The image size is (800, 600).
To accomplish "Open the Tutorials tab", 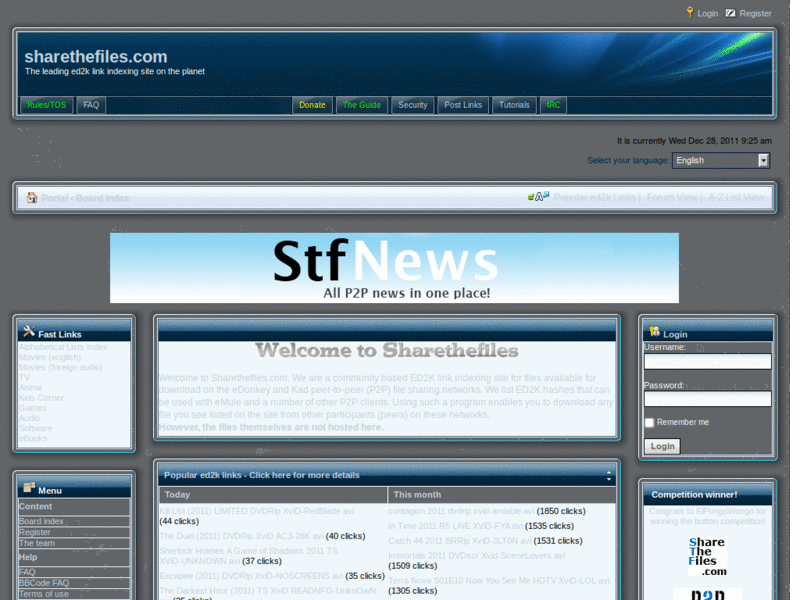I will pos(514,105).
